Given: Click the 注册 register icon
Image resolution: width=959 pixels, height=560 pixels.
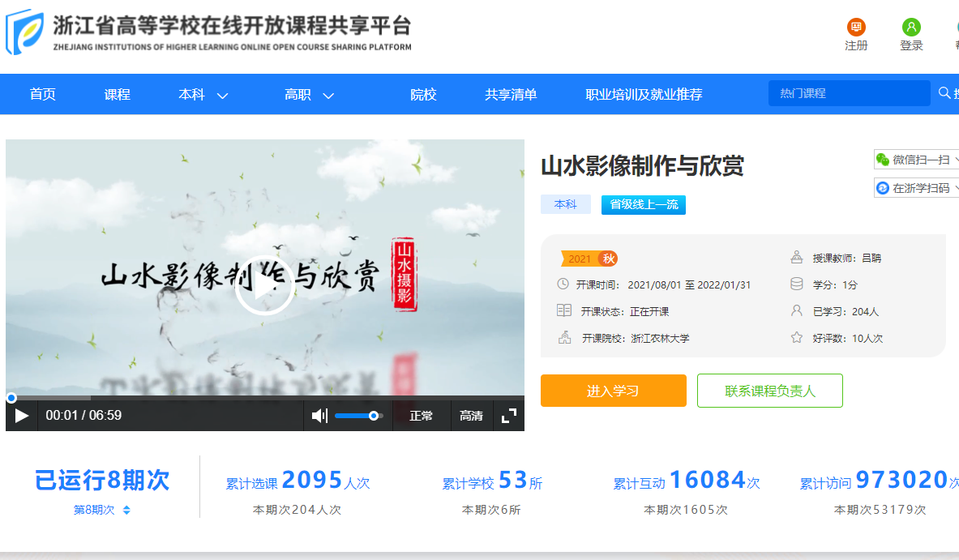Looking at the screenshot, I should tap(856, 28).
